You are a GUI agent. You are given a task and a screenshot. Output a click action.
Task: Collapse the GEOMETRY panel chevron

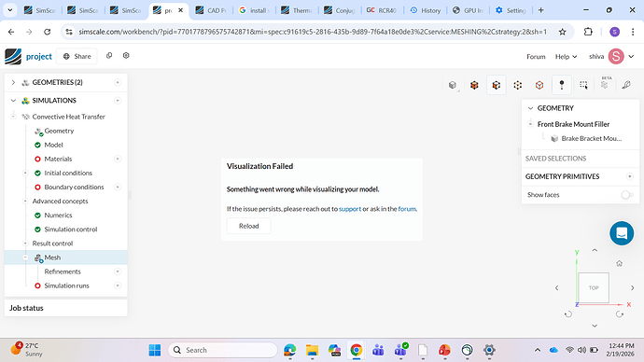tap(530, 108)
